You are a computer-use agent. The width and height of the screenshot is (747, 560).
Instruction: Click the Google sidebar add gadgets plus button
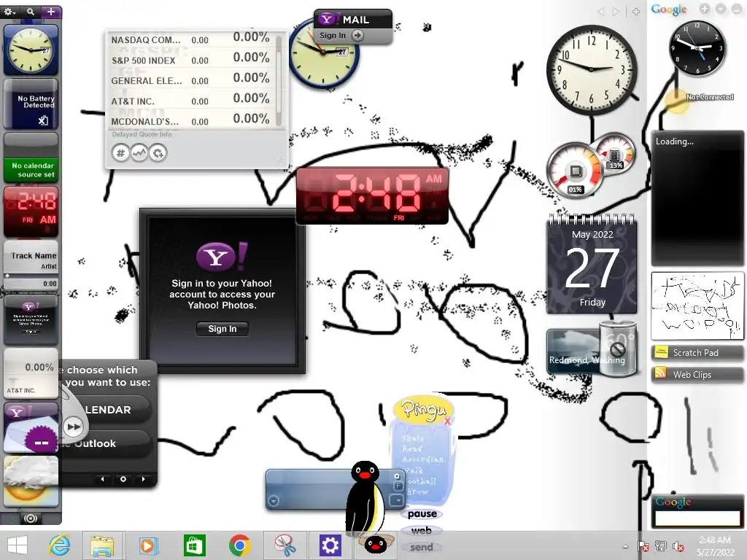click(705, 9)
